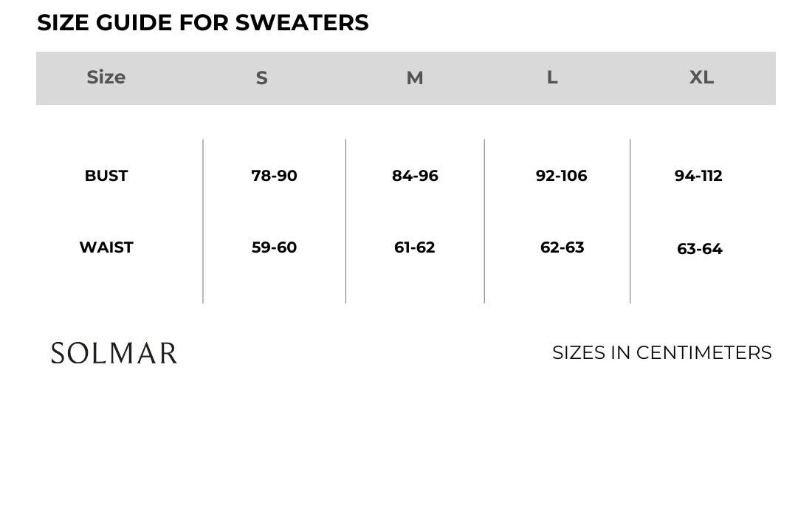
Task: Select waist value 61-62 for size M
Action: click(415, 247)
